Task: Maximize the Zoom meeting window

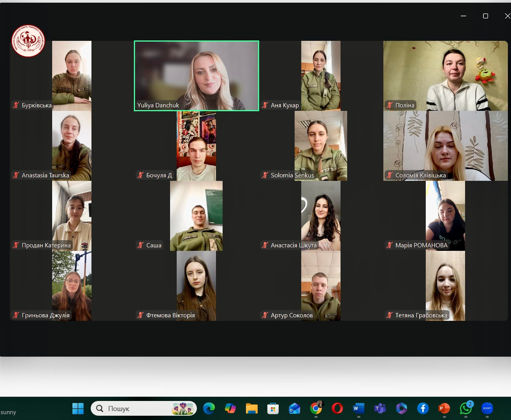Action: [x=485, y=16]
